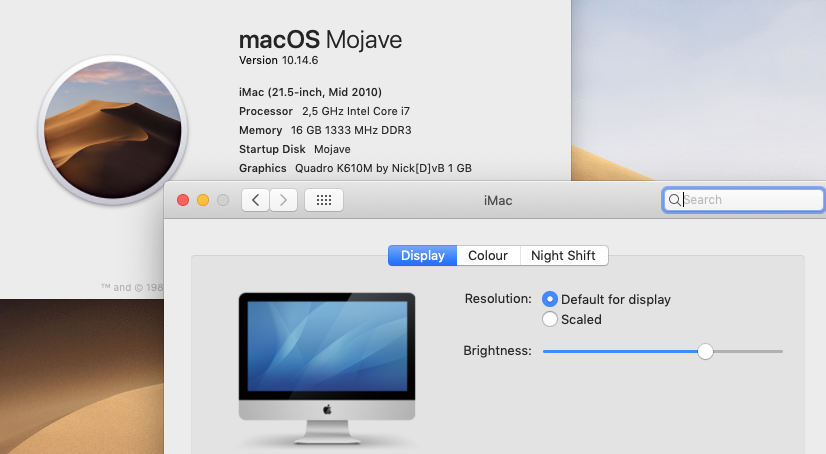The image size is (826, 454).
Task: Click the Processor 2,5 GHz Intel Core i7 line
Action: tap(324, 111)
